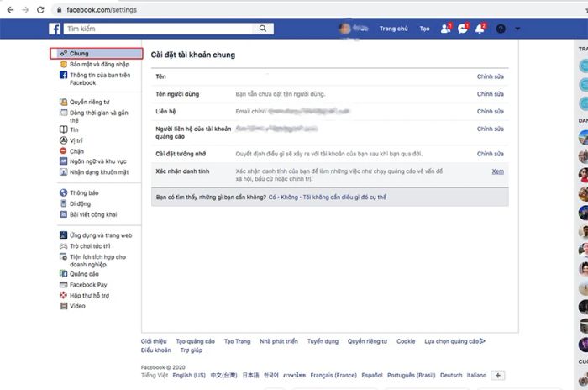Click Trang chủ in the top bar
Image resolution: width=588 pixels, height=390 pixels.
[x=393, y=29]
